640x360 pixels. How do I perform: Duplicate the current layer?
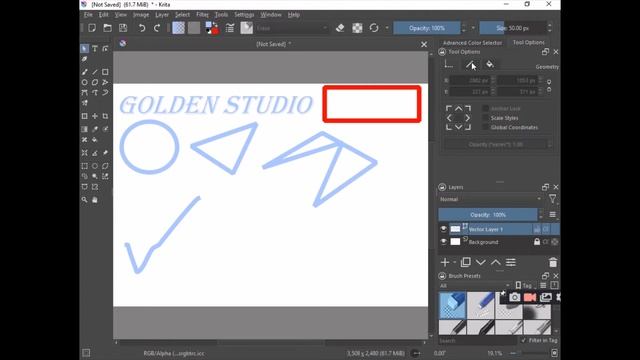click(x=466, y=262)
